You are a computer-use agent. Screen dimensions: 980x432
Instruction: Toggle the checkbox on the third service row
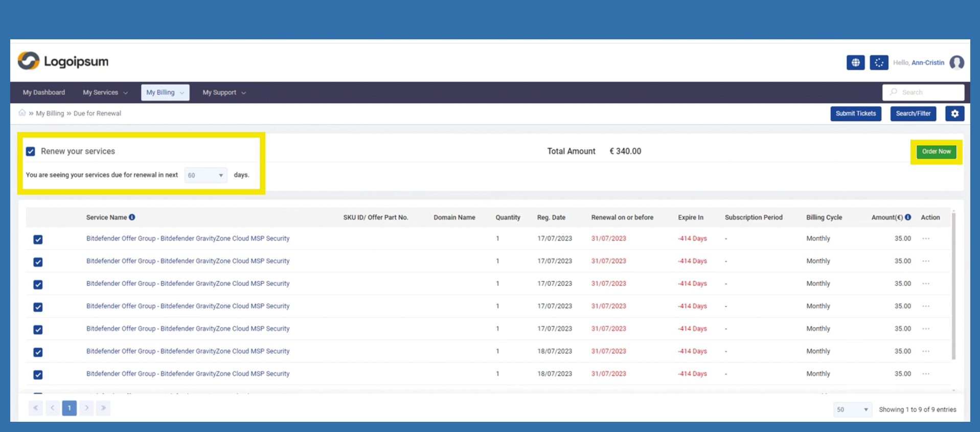tap(38, 284)
